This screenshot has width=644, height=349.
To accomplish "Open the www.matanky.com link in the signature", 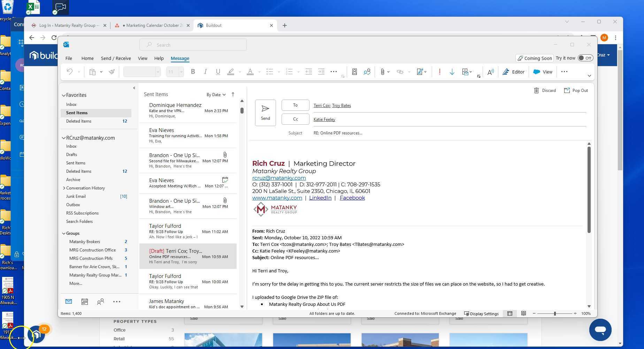I will pos(277,197).
